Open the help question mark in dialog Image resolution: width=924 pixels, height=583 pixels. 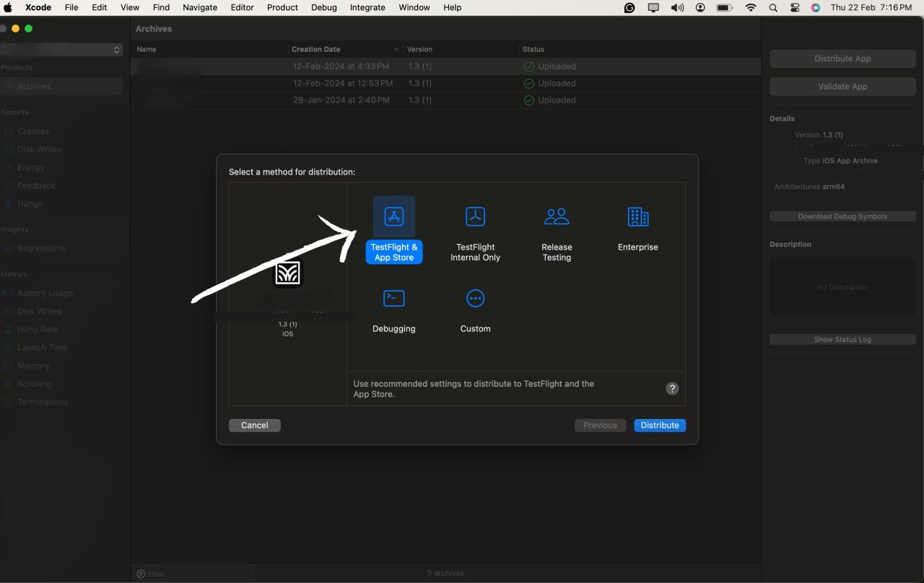pos(672,388)
